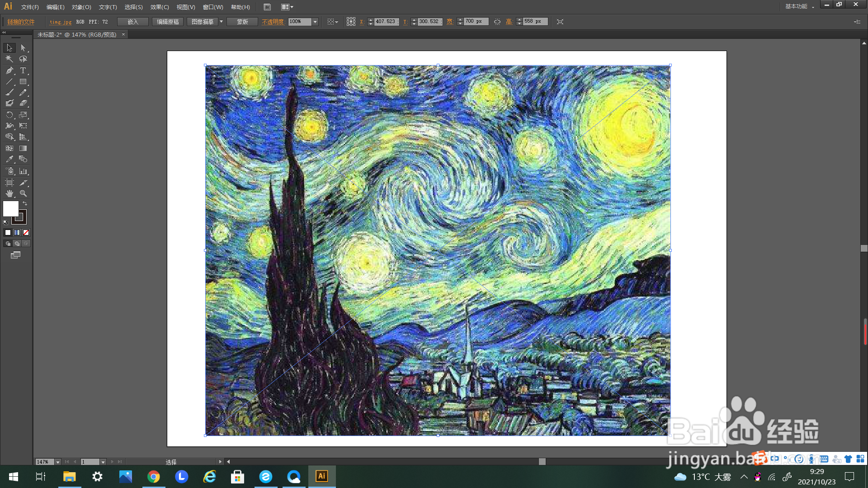
Task: Swap fill and stroke colors
Action: (x=25, y=204)
